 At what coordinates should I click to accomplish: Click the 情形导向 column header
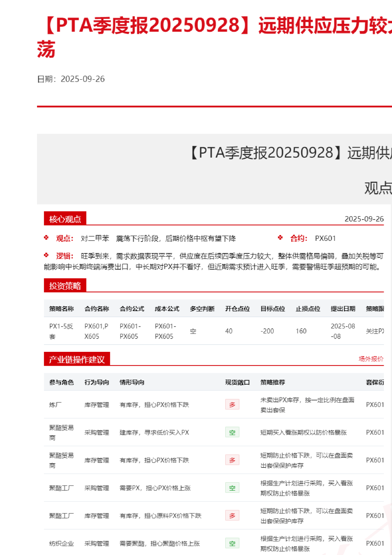coord(132,383)
